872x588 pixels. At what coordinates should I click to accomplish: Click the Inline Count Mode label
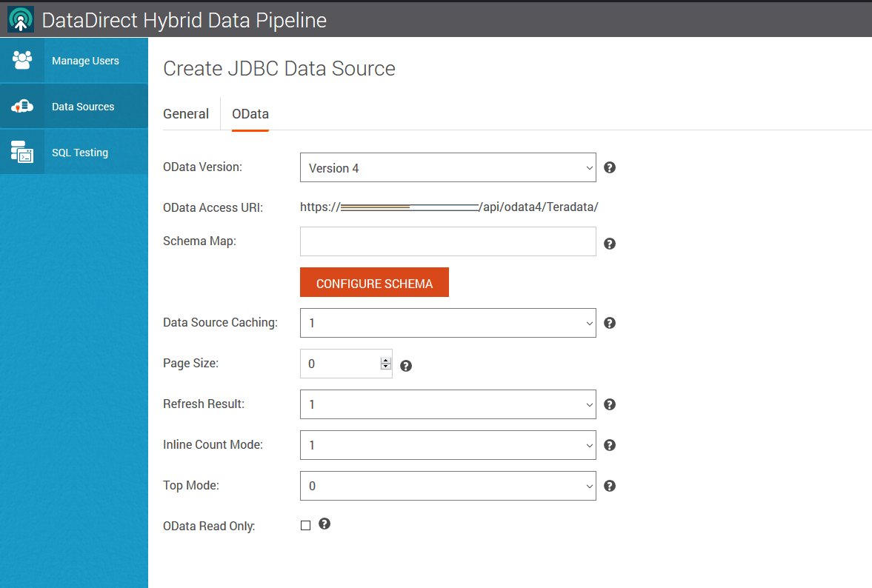[x=213, y=444]
